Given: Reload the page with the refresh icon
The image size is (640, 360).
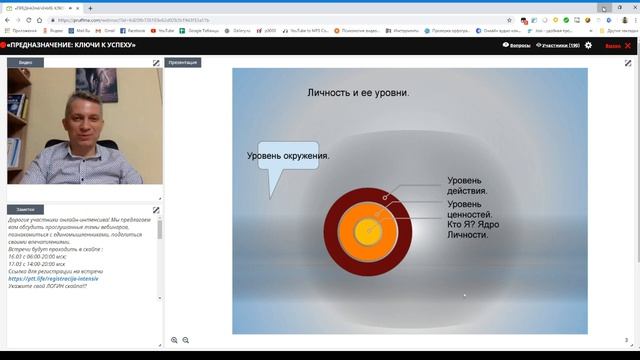Looking at the screenshot, I should [29, 20].
